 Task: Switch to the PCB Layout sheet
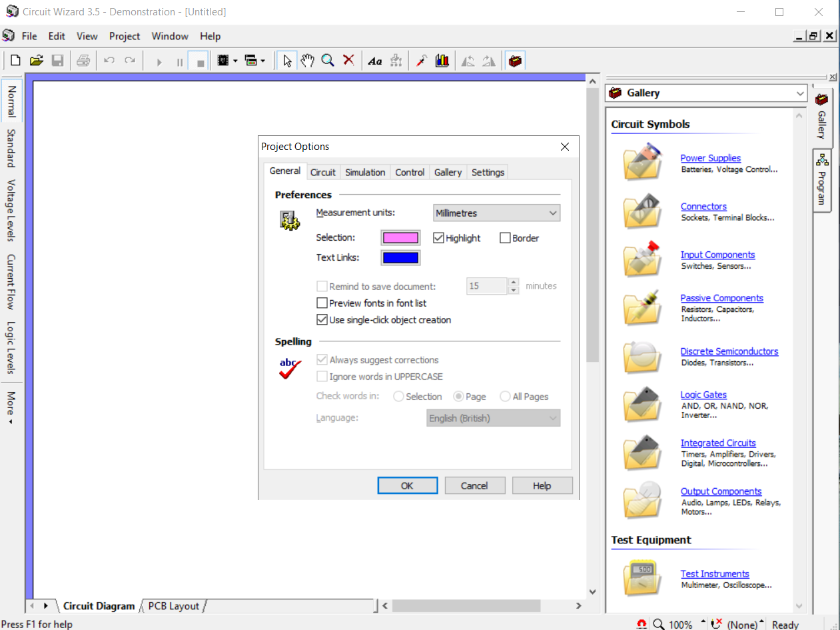tap(173, 606)
